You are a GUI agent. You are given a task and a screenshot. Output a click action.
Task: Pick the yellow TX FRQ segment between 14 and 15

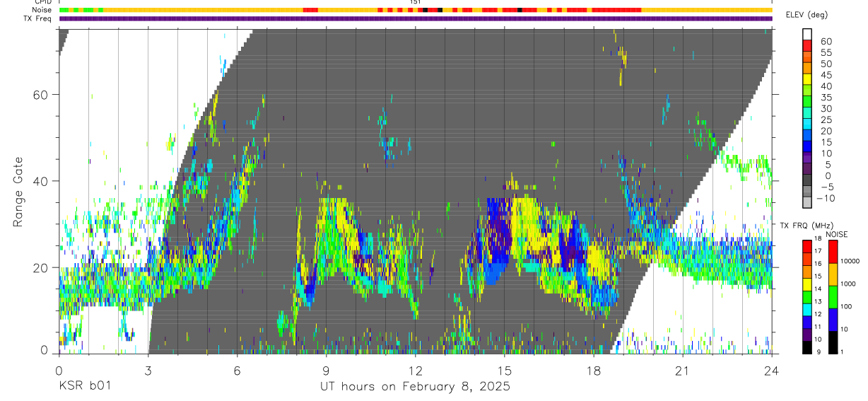point(807,284)
